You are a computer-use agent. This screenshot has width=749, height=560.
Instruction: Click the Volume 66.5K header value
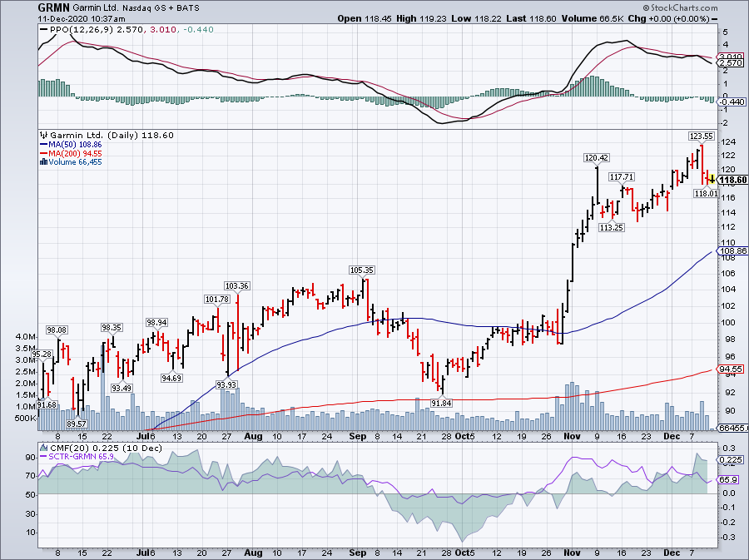click(593, 18)
